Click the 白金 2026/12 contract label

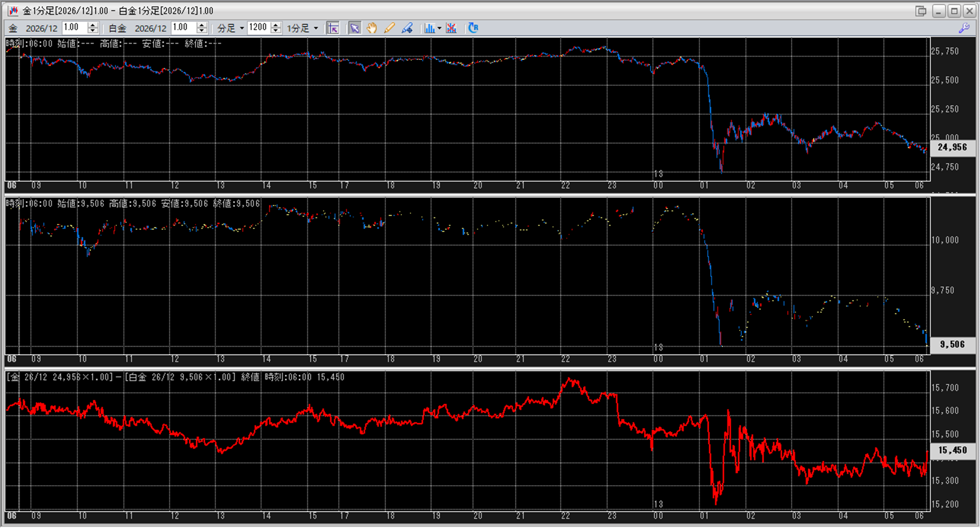[150, 28]
